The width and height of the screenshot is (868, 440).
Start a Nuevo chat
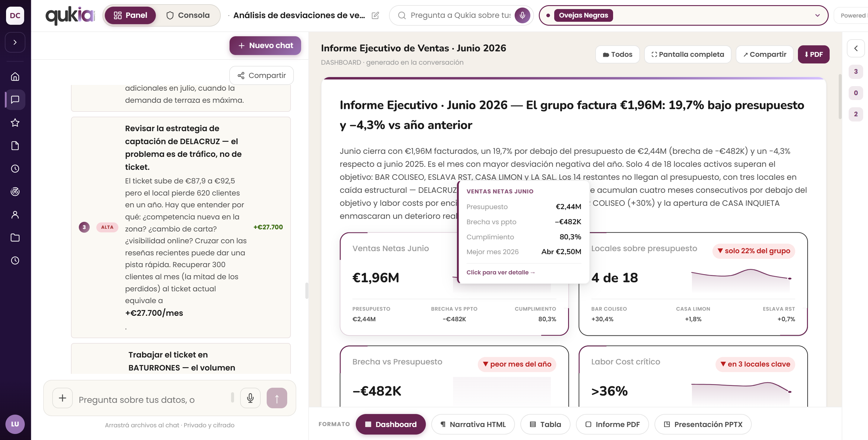point(265,46)
